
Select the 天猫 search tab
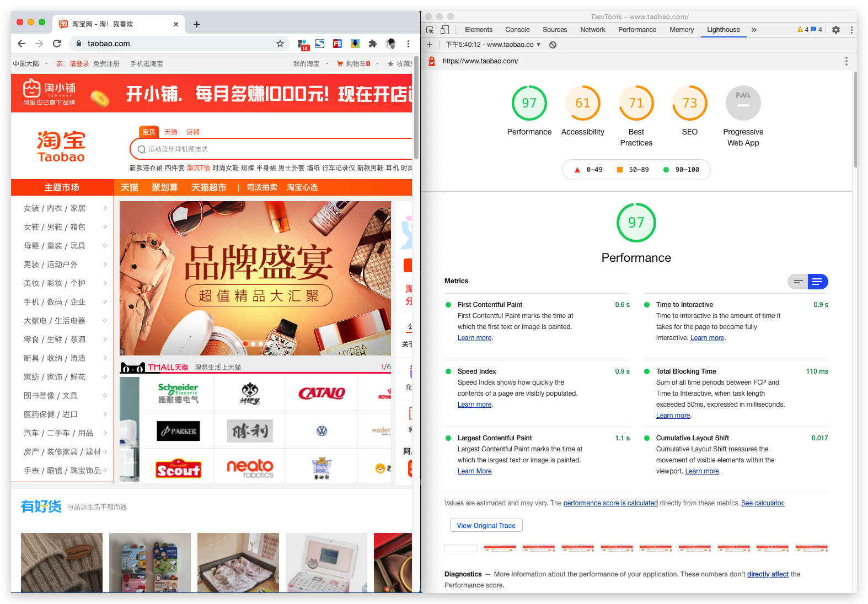coord(171,132)
